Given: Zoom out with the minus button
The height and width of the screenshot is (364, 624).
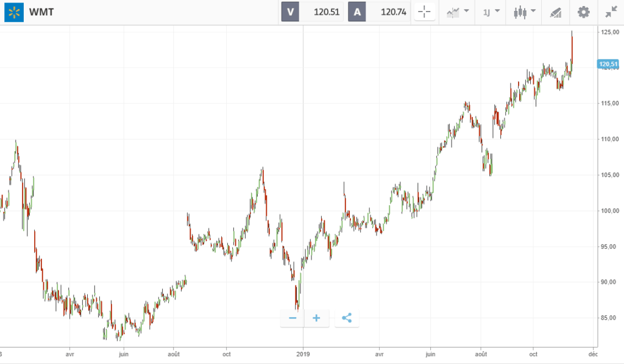Looking at the screenshot, I should [292, 318].
